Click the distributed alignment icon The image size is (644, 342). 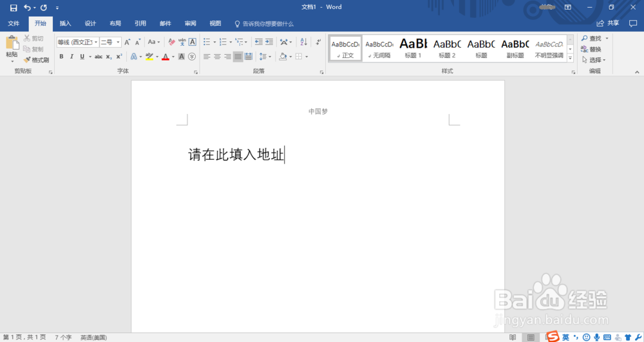[249, 57]
